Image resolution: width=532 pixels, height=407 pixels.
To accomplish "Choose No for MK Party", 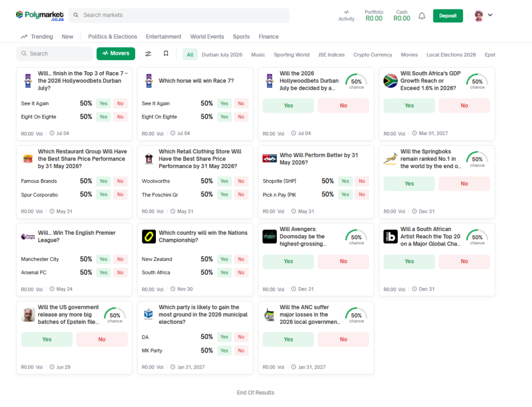I will [241, 350].
